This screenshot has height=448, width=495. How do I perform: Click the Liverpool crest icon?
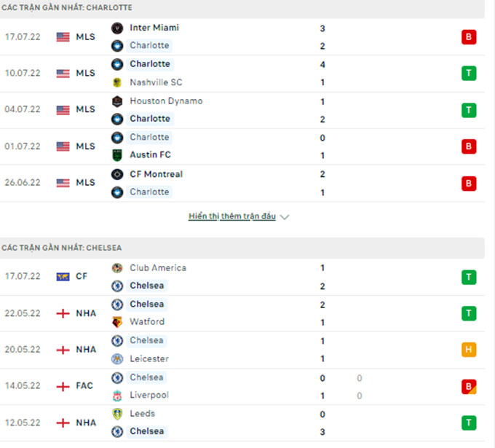pos(117,396)
